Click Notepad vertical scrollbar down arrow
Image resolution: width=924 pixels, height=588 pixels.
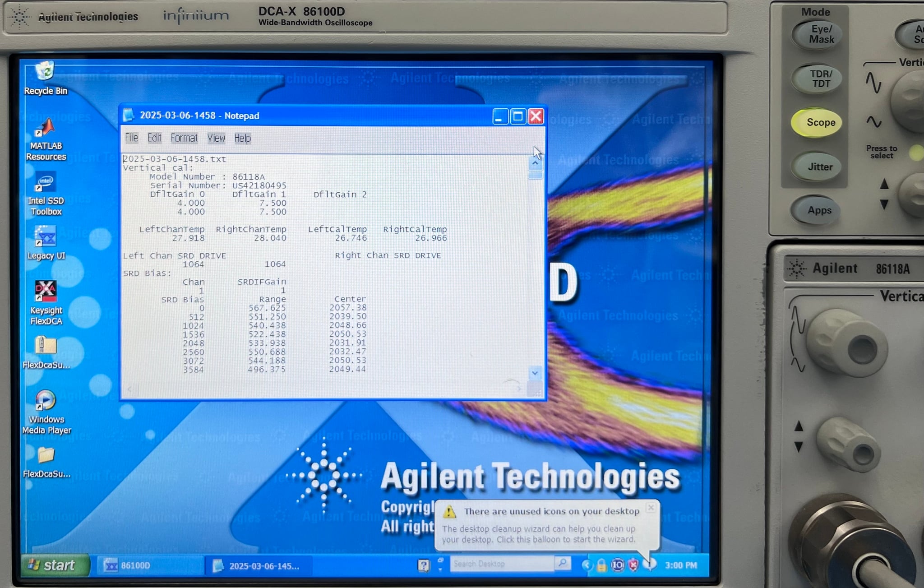535,373
